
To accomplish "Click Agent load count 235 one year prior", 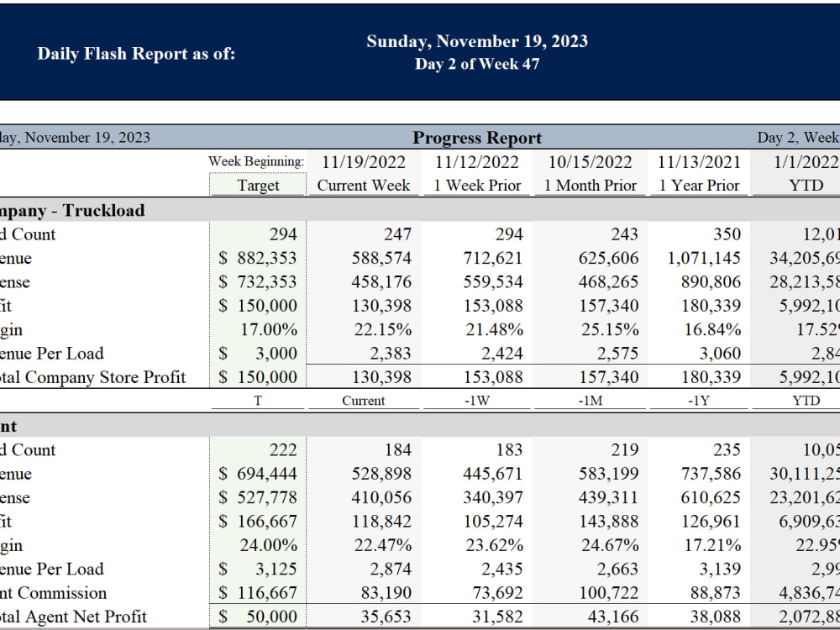I will point(727,449).
